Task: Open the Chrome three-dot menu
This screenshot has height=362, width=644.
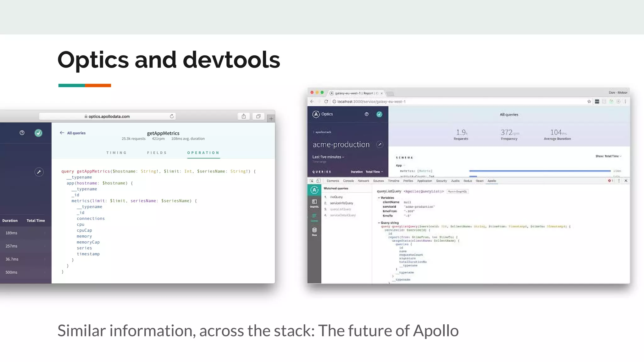Action: click(625, 101)
